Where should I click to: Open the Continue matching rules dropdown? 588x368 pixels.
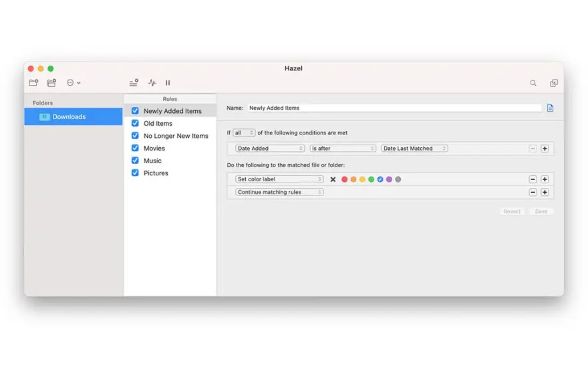(x=279, y=192)
